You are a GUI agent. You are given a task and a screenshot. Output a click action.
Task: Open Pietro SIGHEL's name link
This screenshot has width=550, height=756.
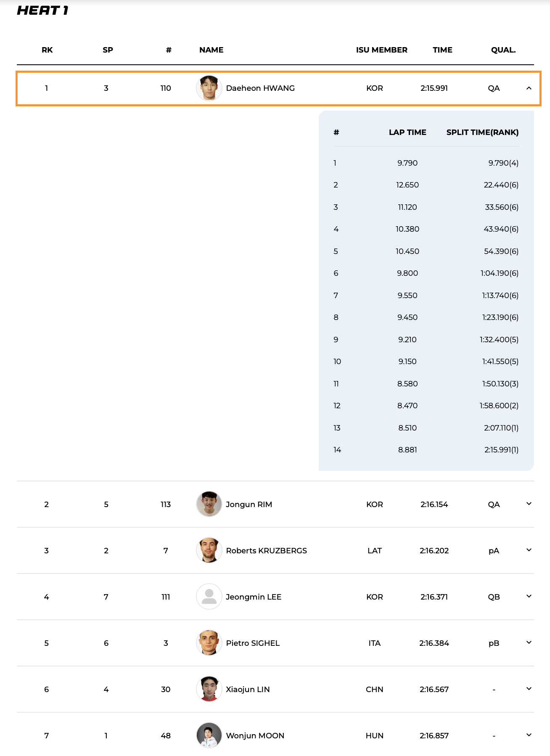click(253, 643)
